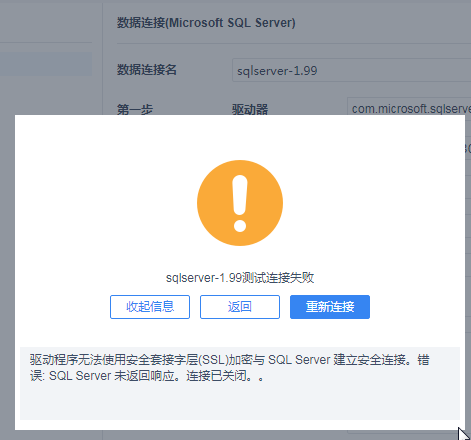Click the SSL error details panel
The width and height of the screenshot is (471, 440).
coord(240,383)
